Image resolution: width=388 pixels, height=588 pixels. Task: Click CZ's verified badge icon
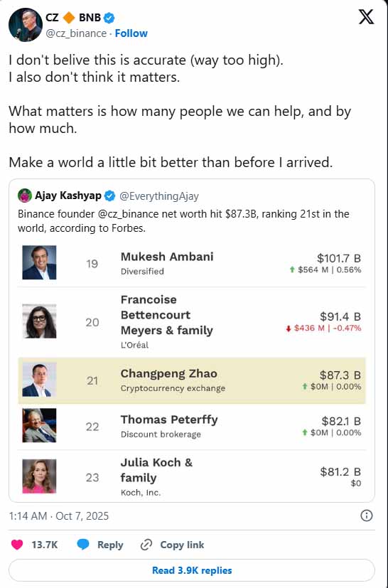pos(109,18)
